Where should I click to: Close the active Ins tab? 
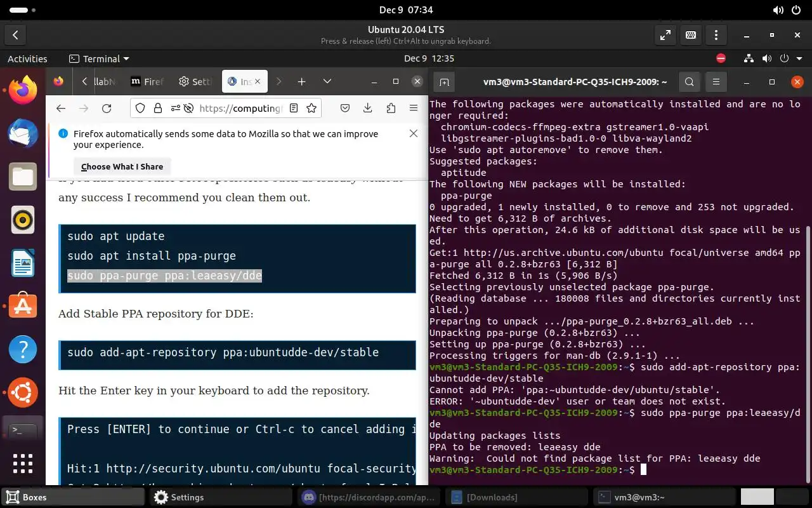coord(258,81)
